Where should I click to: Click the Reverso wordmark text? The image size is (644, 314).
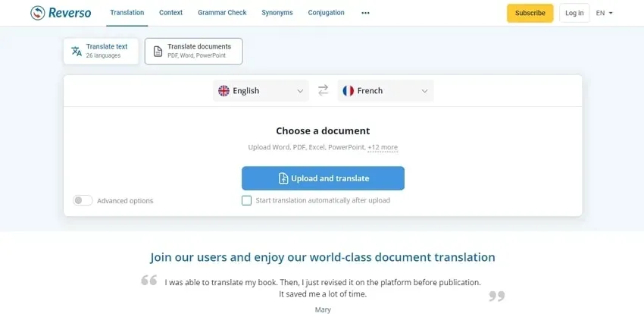[70, 13]
